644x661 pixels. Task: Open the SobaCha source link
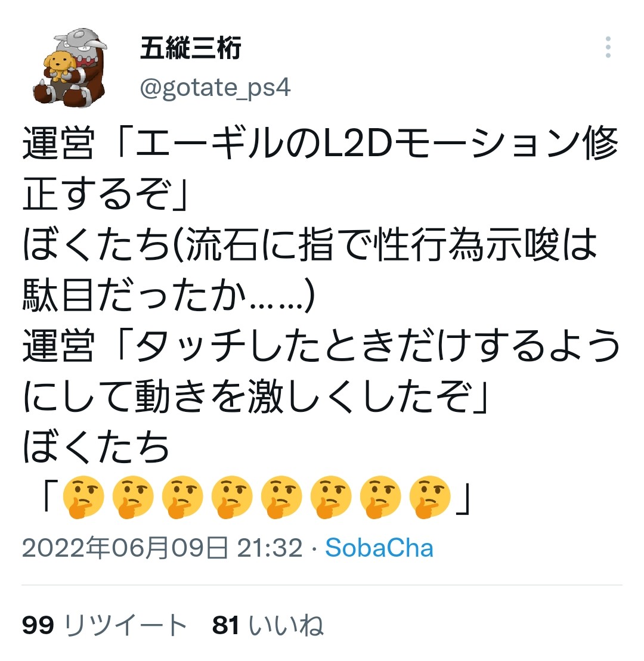tap(379, 548)
